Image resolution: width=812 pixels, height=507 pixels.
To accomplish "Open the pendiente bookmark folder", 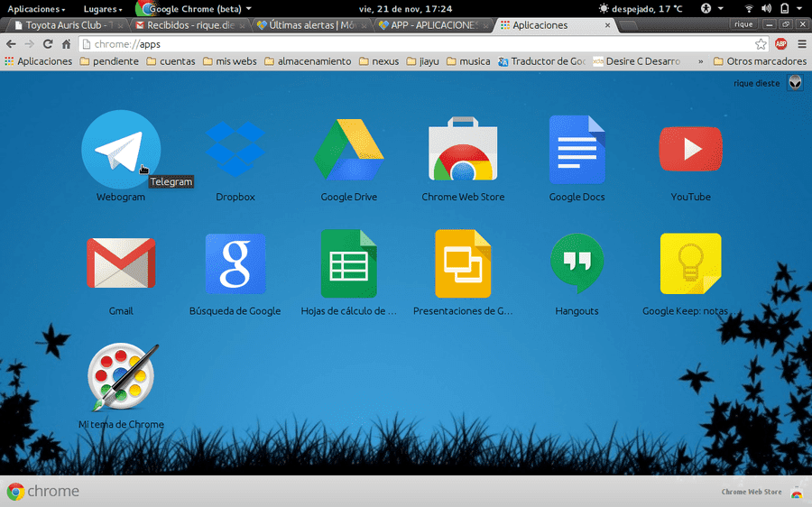I will tap(110, 61).
